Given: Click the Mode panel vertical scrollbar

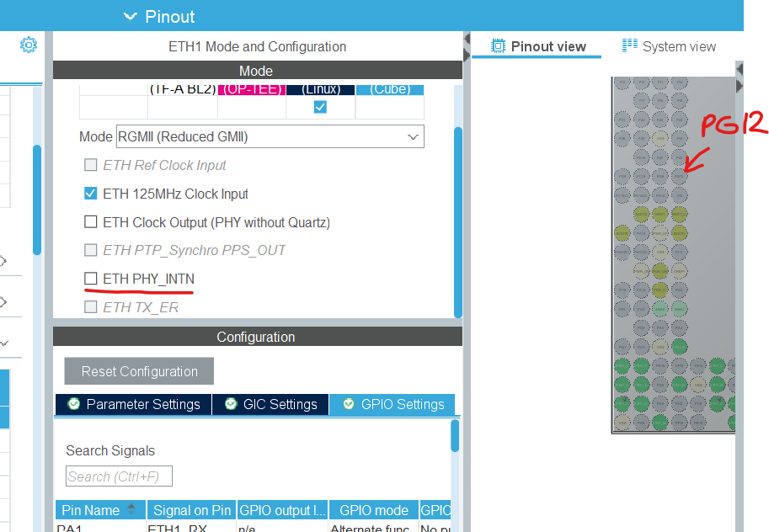Looking at the screenshot, I should click(458, 222).
